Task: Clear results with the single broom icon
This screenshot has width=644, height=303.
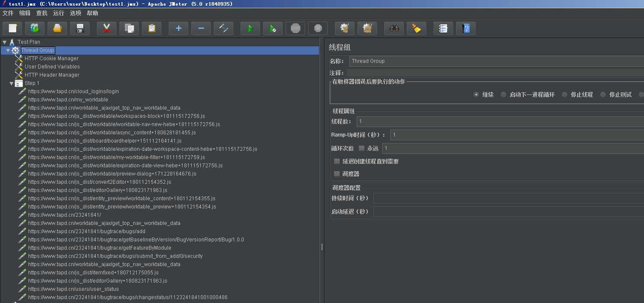Action: (x=345, y=29)
